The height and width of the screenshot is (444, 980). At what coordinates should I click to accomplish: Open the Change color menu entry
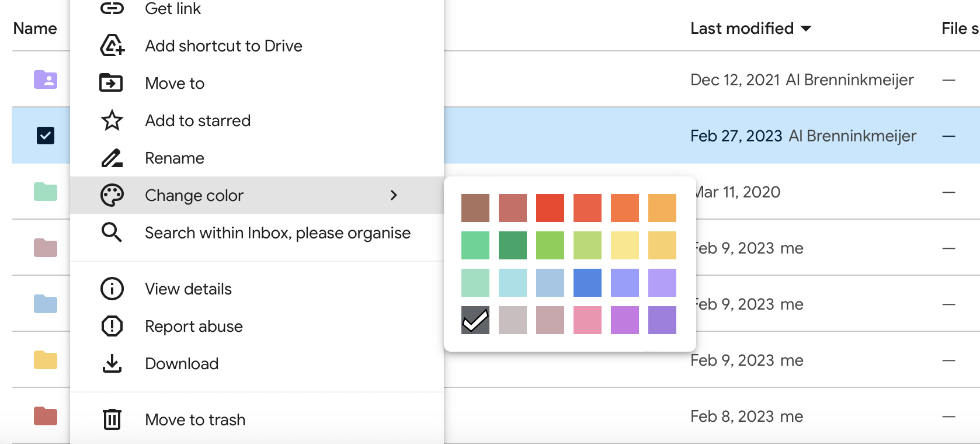click(257, 195)
